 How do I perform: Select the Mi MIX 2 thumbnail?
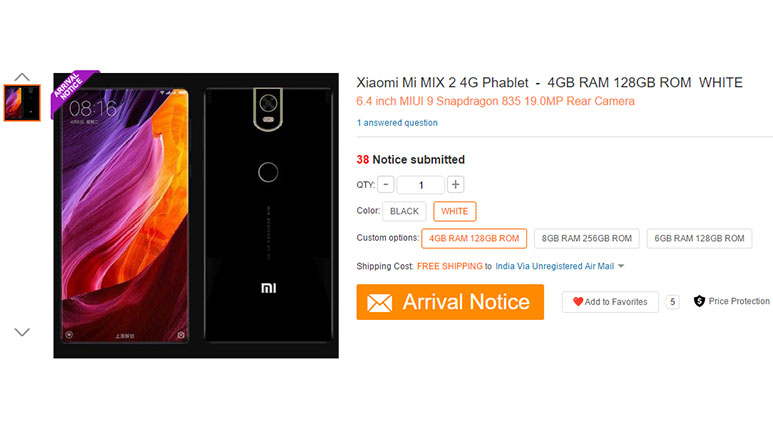pos(22,102)
